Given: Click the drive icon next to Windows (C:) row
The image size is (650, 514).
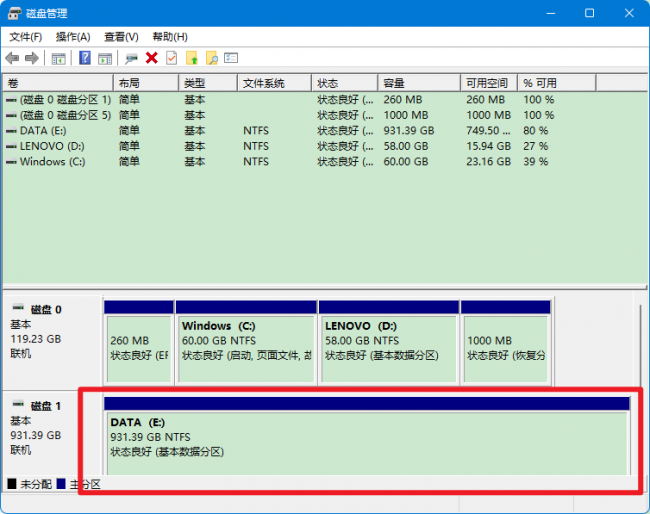Looking at the screenshot, I should coord(11,162).
